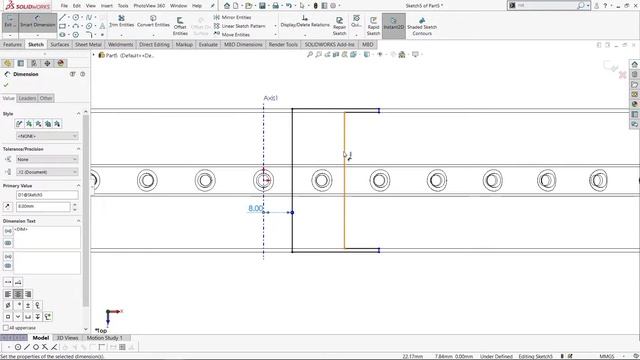Switch to the Surfaces tab
The image size is (640, 360).
pyautogui.click(x=60, y=44)
